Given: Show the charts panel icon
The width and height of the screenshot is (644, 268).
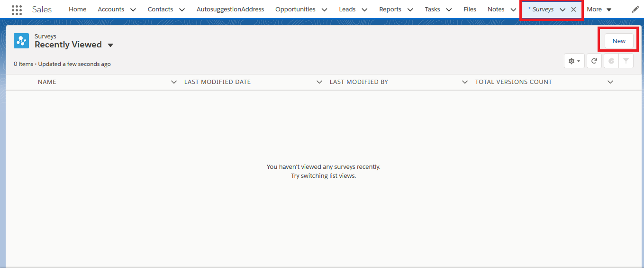Looking at the screenshot, I should tap(611, 61).
